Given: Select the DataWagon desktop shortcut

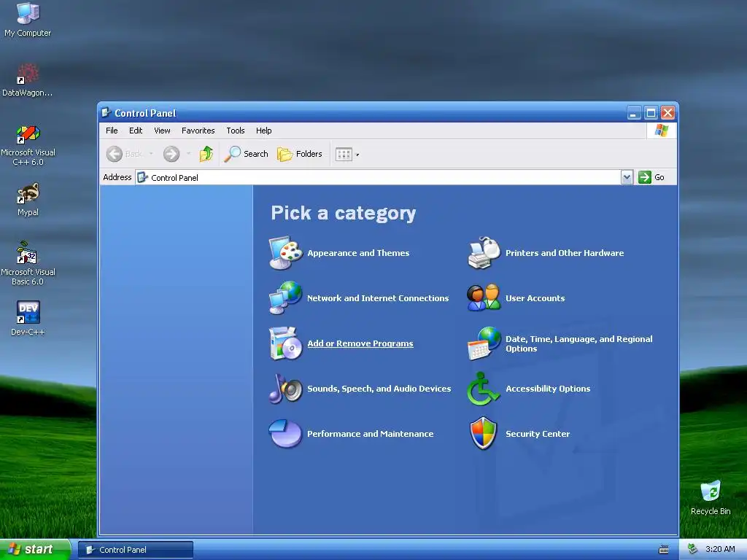Looking at the screenshot, I should [x=27, y=80].
